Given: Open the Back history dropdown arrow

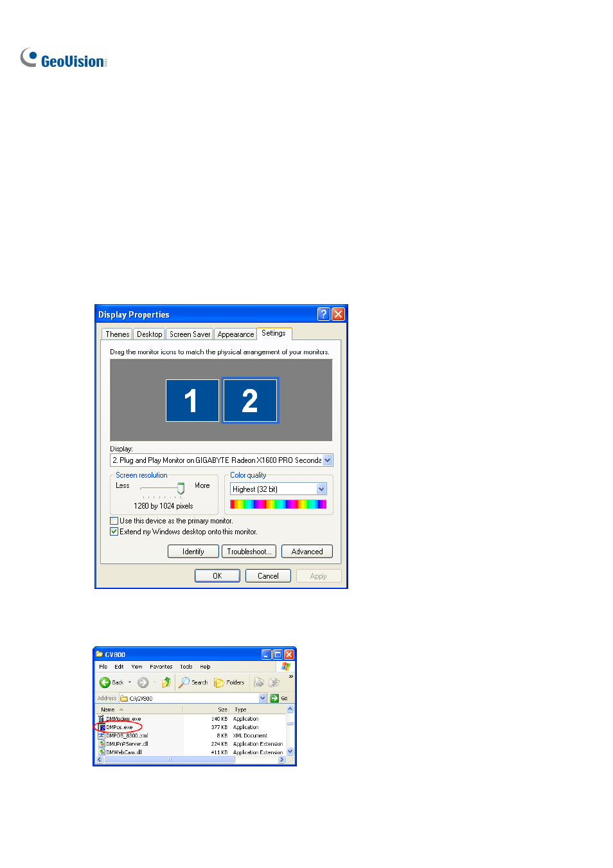Looking at the screenshot, I should [x=130, y=682].
